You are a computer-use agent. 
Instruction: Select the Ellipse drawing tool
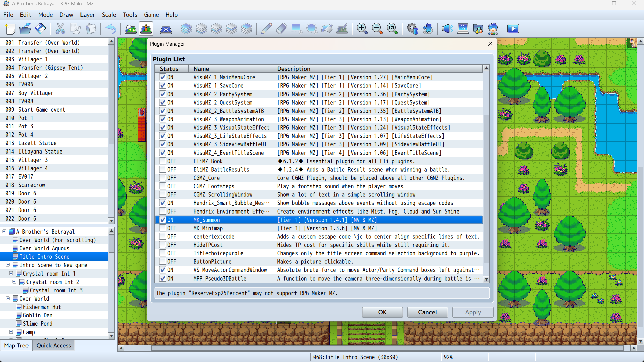pyautogui.click(x=312, y=29)
